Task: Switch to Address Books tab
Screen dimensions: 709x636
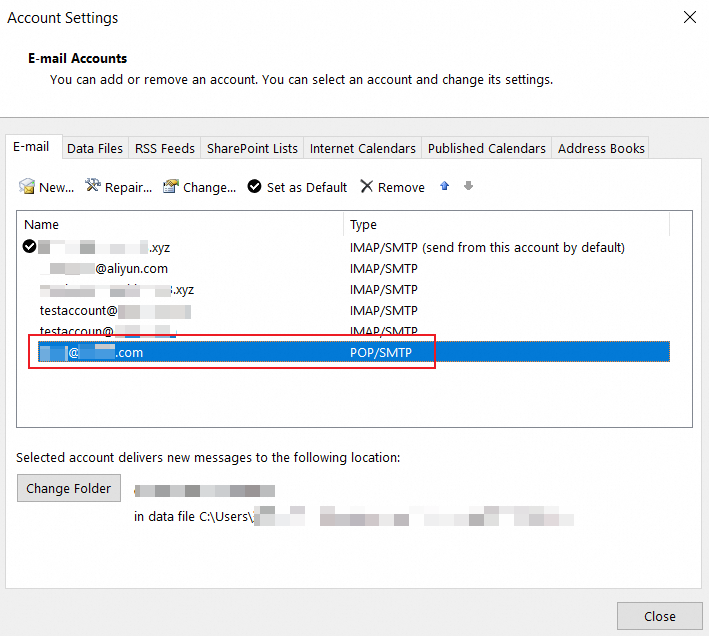Action: pyautogui.click(x=601, y=148)
